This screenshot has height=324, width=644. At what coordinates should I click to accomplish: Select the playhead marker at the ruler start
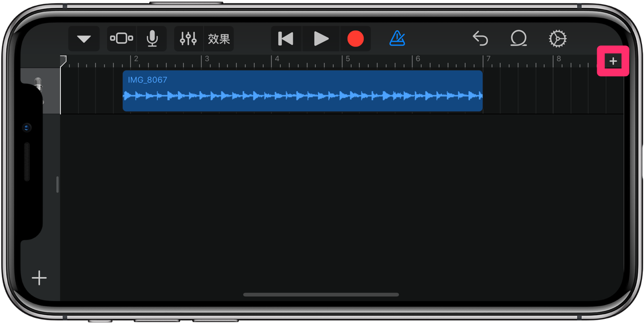[63, 61]
